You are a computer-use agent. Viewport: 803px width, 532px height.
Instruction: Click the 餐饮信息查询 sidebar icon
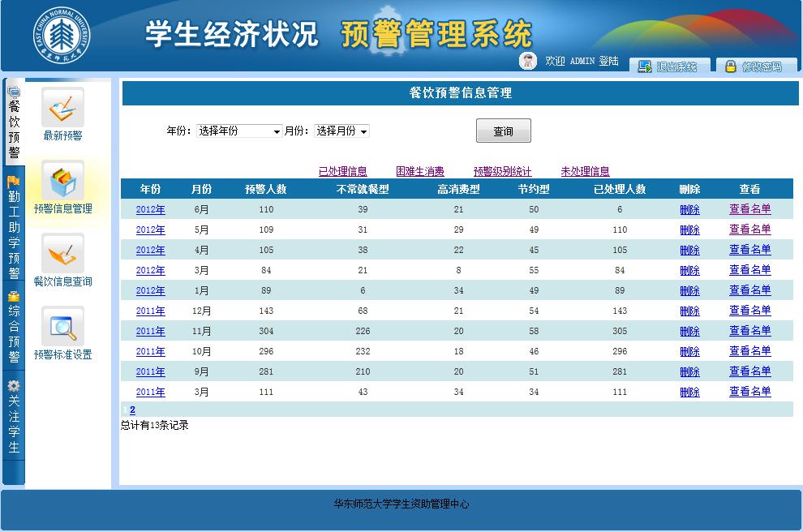click(x=62, y=255)
